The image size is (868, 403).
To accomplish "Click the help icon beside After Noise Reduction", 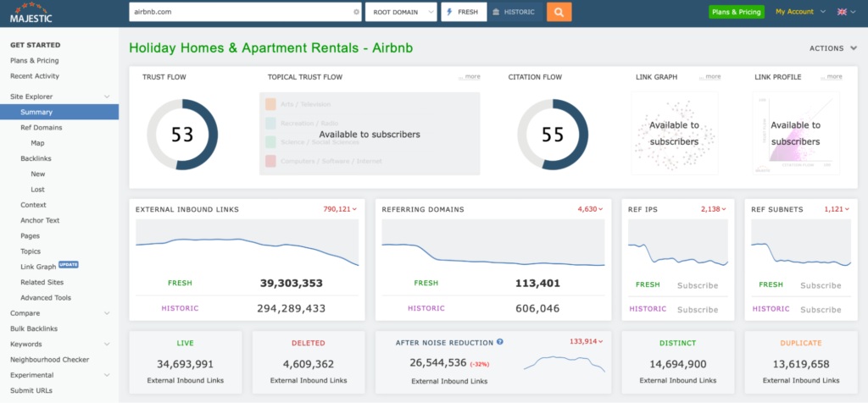I will (500, 342).
